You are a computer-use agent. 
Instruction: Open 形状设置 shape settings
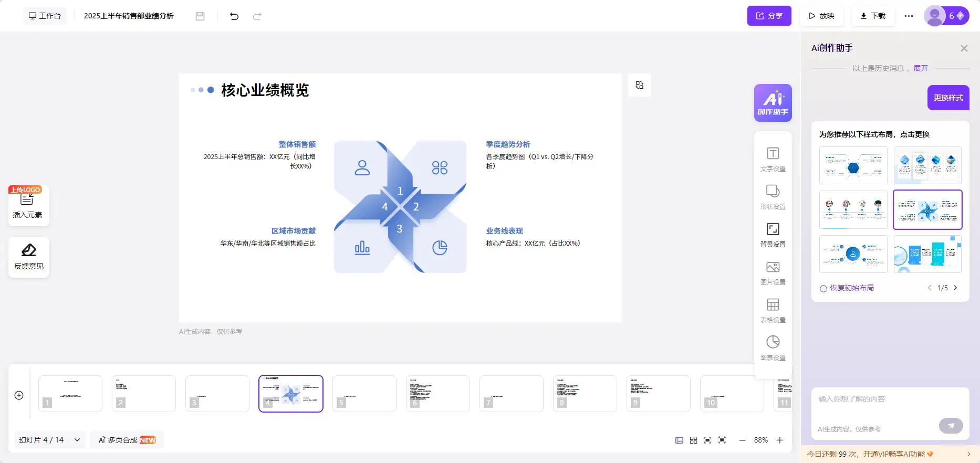773,197
